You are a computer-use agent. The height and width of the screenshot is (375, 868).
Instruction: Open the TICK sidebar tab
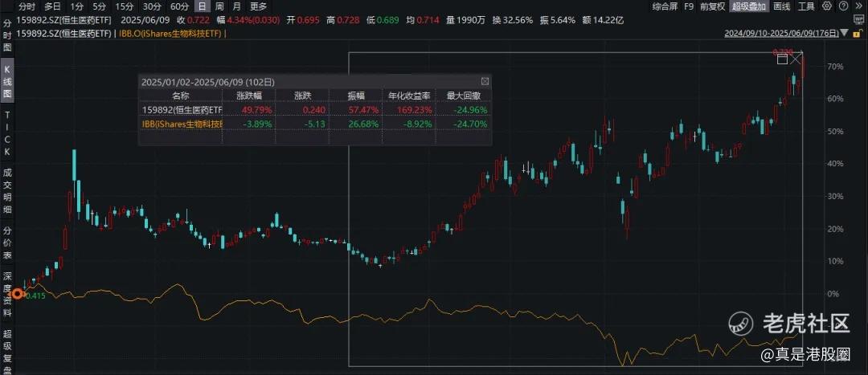pyautogui.click(x=7, y=132)
